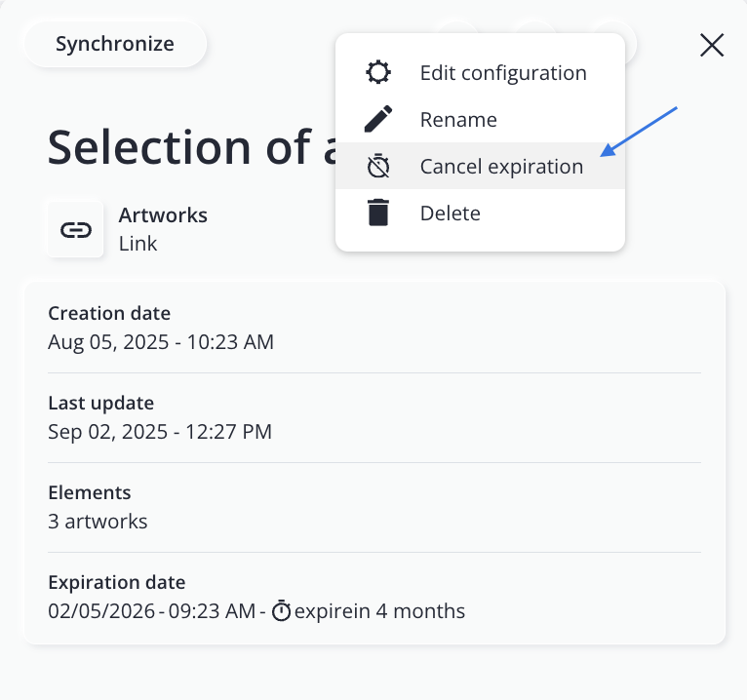The width and height of the screenshot is (747, 700).
Task: Close the selection details panel
Action: (712, 45)
